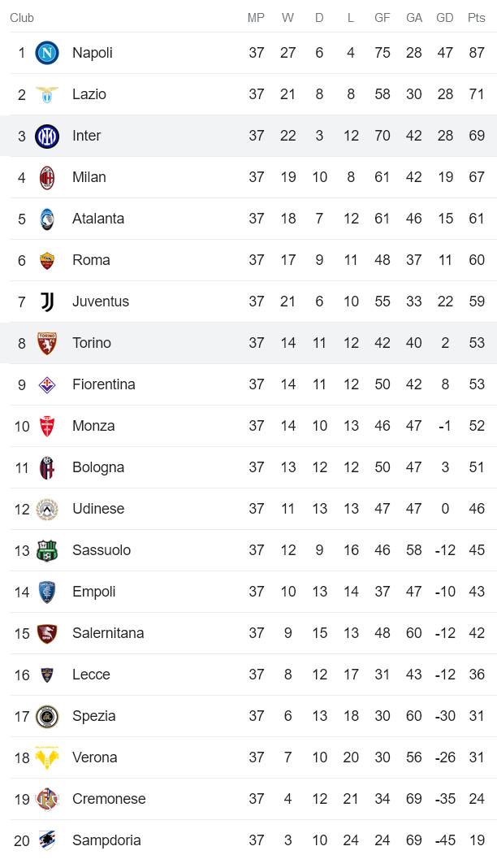This screenshot has height=868, width=497.
Task: Click the MP column header
Action: 257,18
